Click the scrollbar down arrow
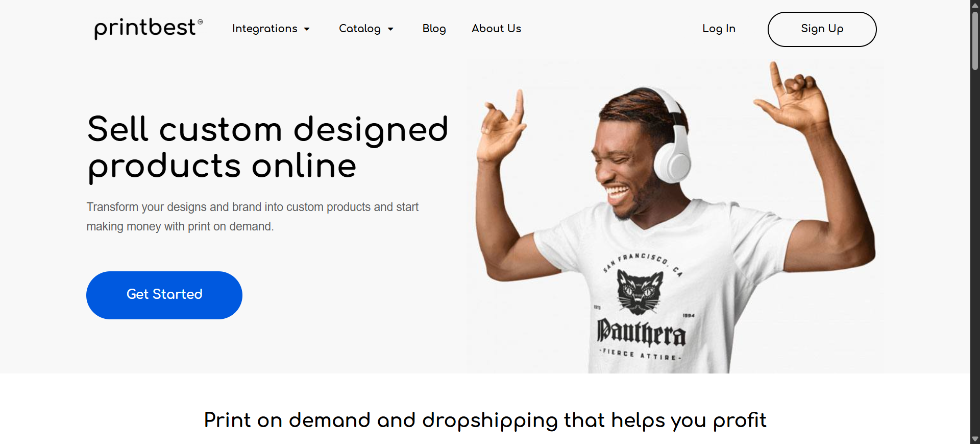 pyautogui.click(x=975, y=439)
